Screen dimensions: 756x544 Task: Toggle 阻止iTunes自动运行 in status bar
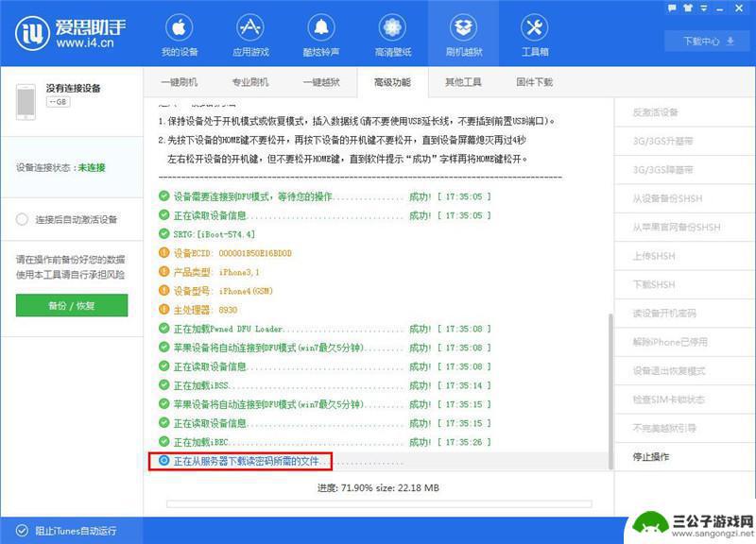66,531
